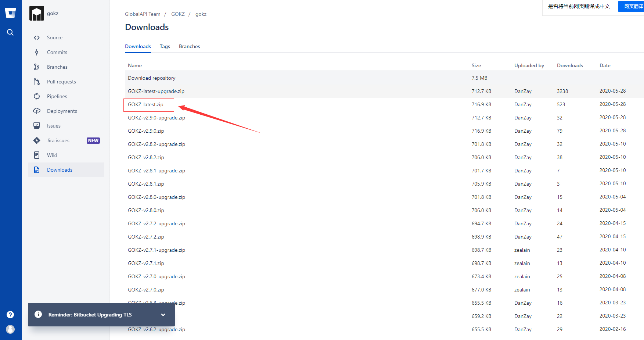Image resolution: width=644 pixels, height=340 pixels.
Task: Click the Wiki page icon
Action: (37, 155)
